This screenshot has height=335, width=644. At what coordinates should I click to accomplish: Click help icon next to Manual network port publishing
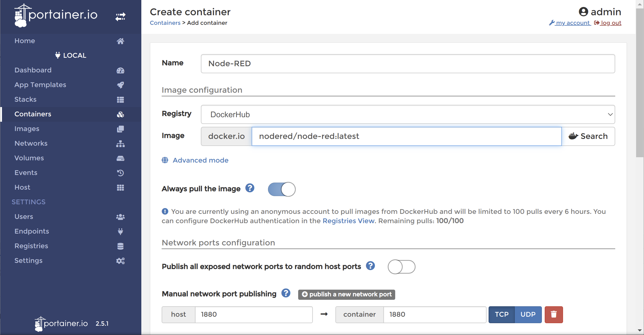click(x=286, y=293)
